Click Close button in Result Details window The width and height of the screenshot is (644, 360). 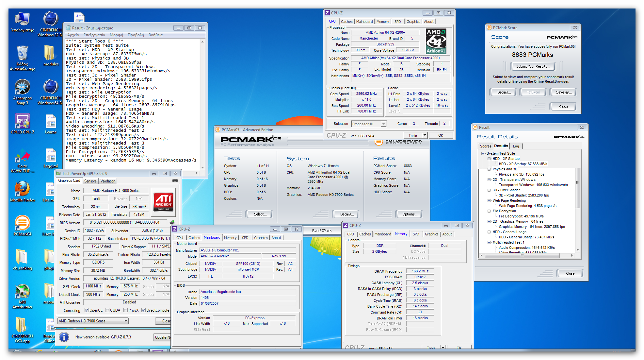click(570, 273)
